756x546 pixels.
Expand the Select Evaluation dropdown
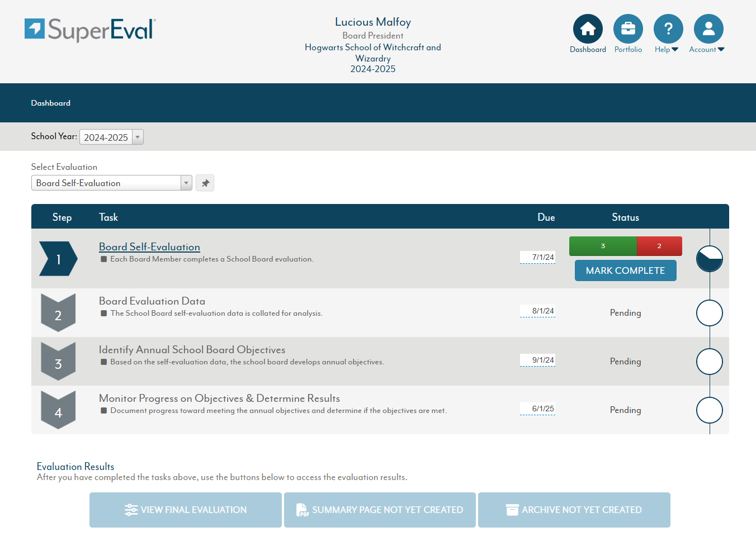(186, 183)
